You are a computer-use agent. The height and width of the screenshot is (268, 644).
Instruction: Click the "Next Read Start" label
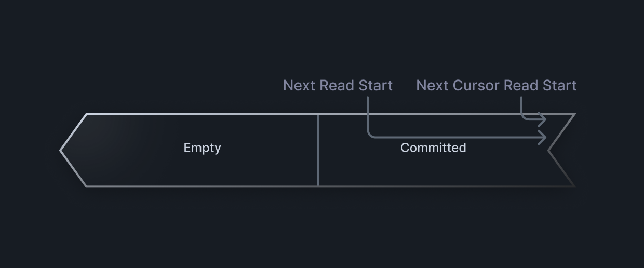point(338,85)
